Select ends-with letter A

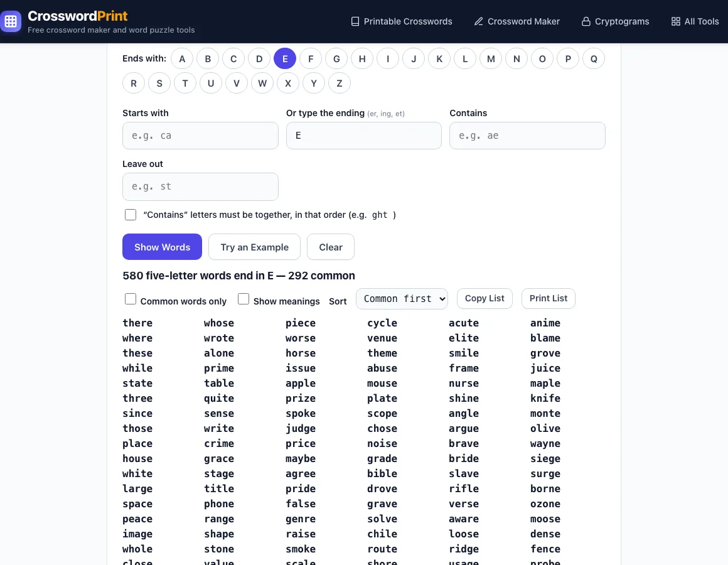(182, 58)
